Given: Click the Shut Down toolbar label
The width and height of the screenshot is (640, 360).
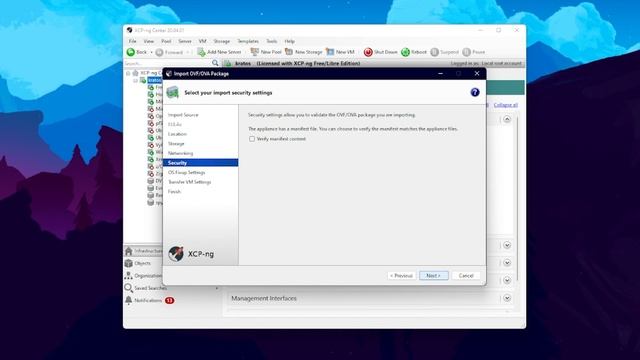Looking at the screenshot, I should 386,52.
